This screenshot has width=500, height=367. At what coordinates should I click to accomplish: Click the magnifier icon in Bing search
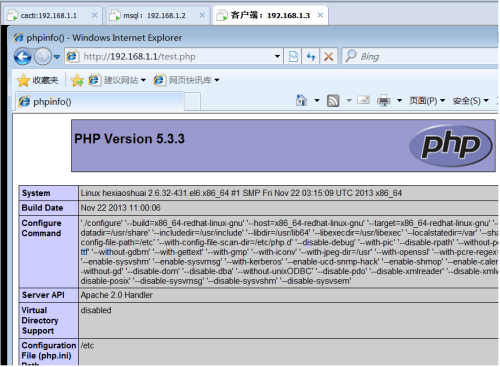click(x=351, y=56)
